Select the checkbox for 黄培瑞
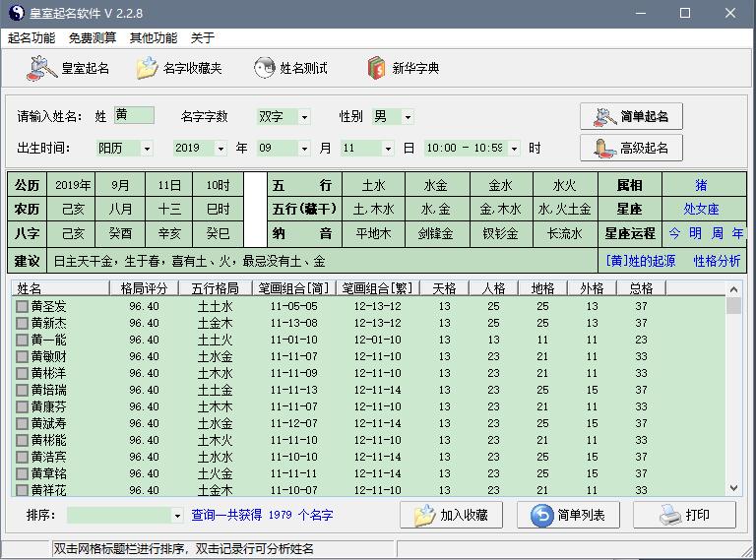This screenshot has width=756, height=560. pyautogui.click(x=22, y=391)
